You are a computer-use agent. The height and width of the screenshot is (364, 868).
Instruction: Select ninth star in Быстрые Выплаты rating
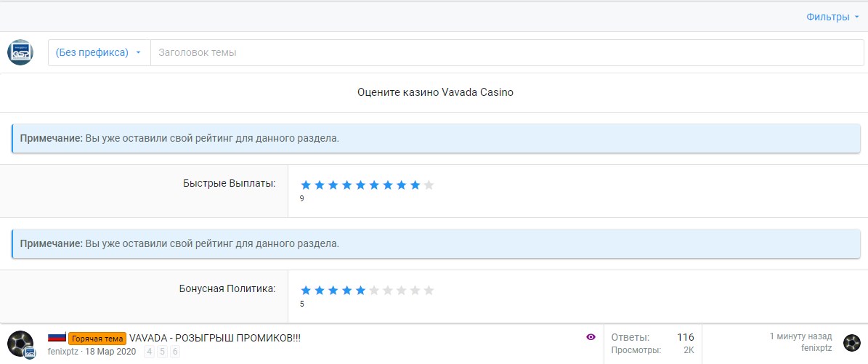coord(415,185)
